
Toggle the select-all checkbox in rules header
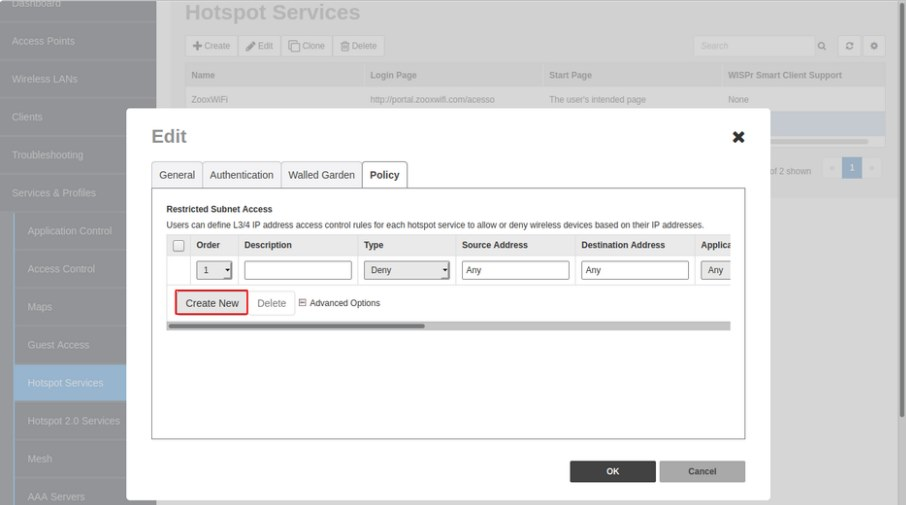point(179,246)
